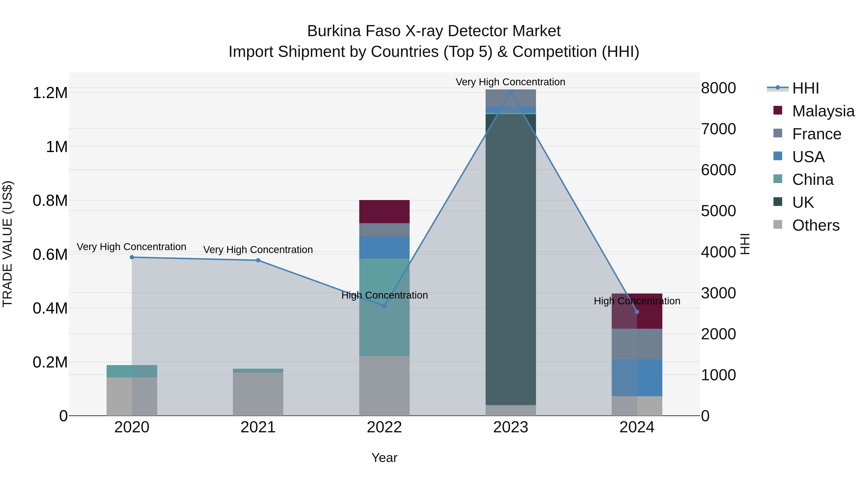Click the 'Very High Concentration' label above 2023
Viewport: 868px width, 488px height.
[510, 82]
